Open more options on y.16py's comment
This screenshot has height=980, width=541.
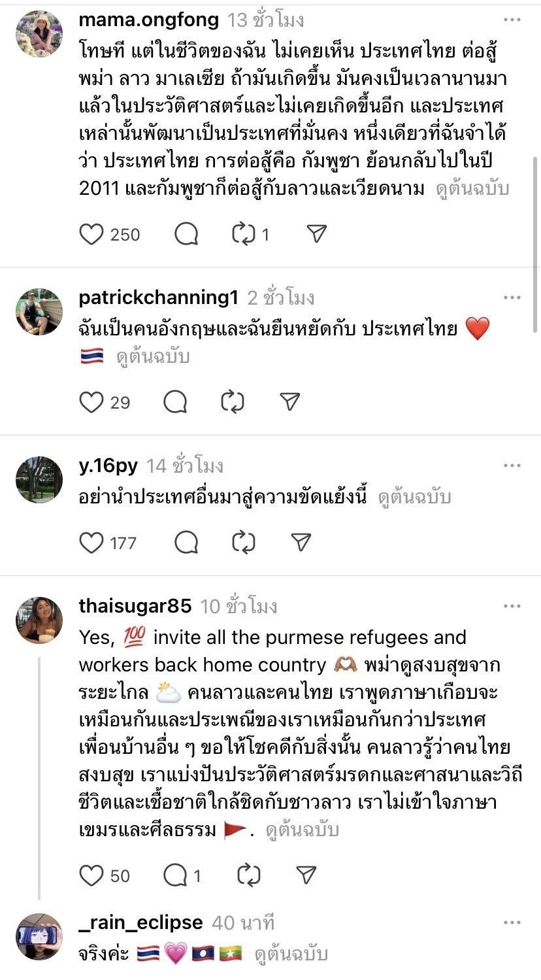(512, 465)
